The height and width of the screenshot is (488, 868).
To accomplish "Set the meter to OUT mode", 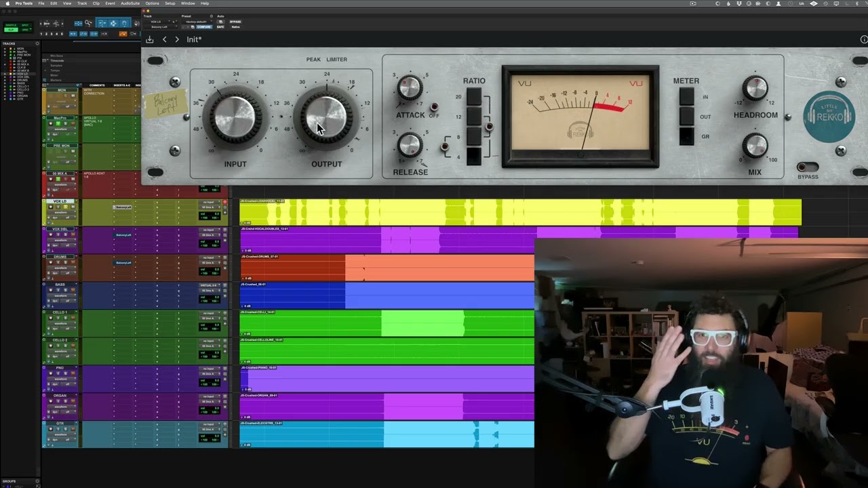I will [686, 117].
